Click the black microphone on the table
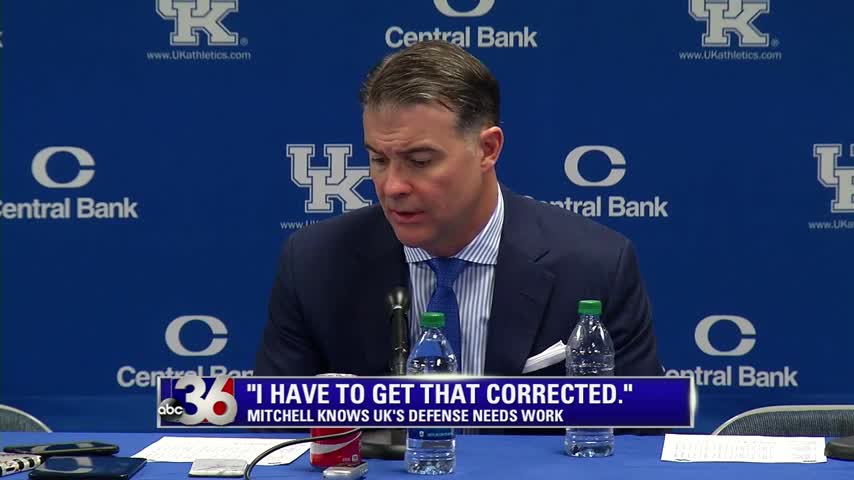Image resolution: width=854 pixels, height=480 pixels. pyautogui.click(x=399, y=330)
